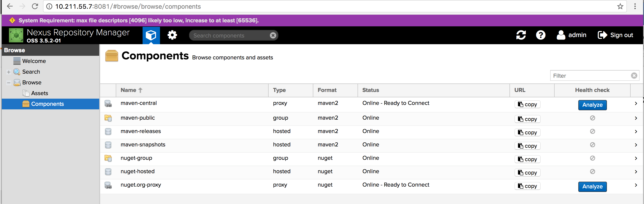Bookmark page with the star icon

point(620,6)
